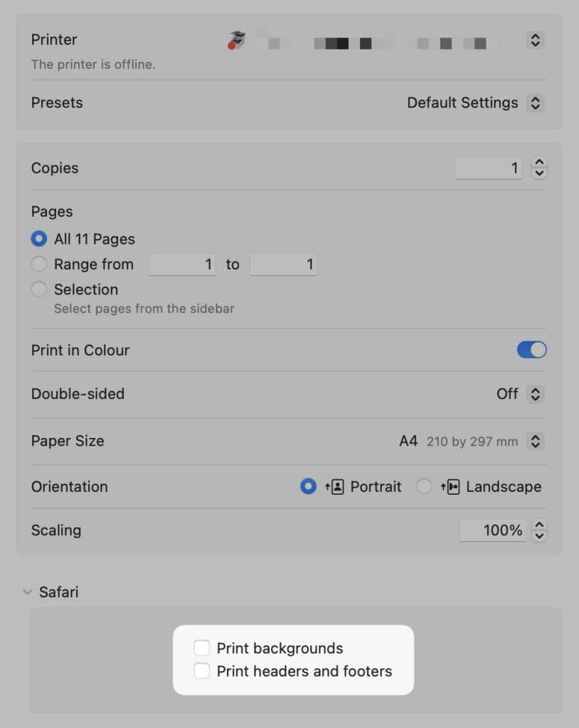Choose the Selection pages radio button

coord(39,289)
